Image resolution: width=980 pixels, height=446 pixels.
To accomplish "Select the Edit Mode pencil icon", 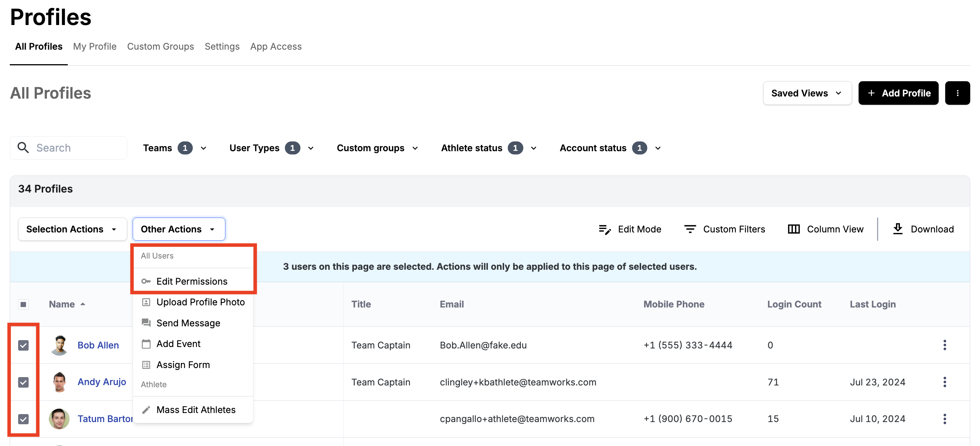I will tap(604, 229).
